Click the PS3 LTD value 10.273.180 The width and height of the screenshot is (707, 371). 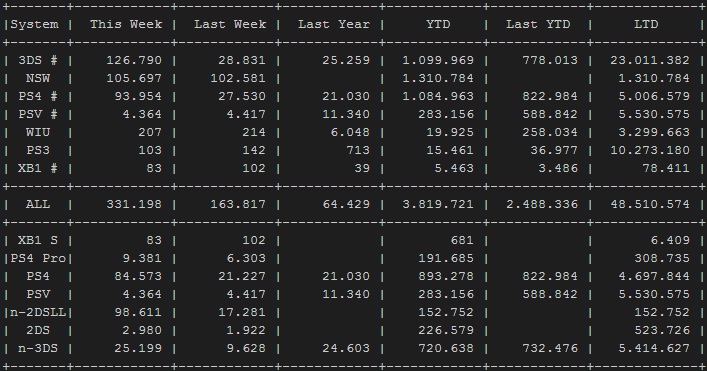pyautogui.click(x=650, y=151)
